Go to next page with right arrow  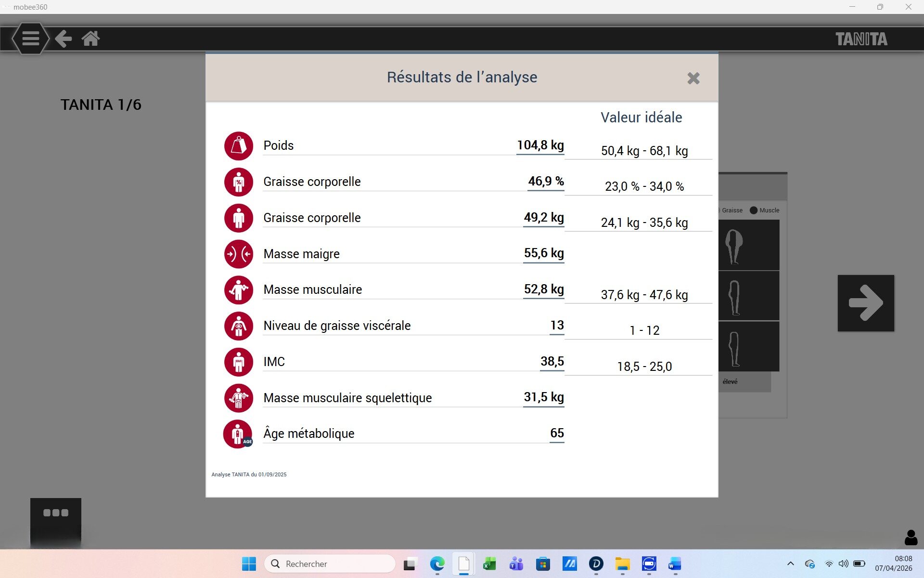point(865,303)
